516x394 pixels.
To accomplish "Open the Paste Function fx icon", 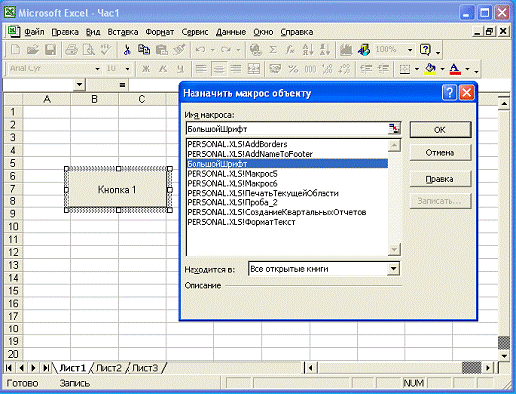I will (x=290, y=50).
